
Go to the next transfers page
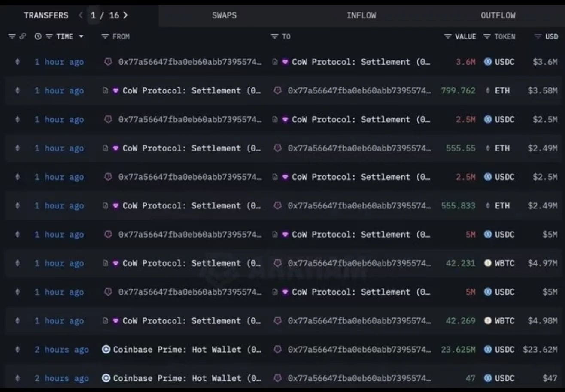(x=125, y=15)
